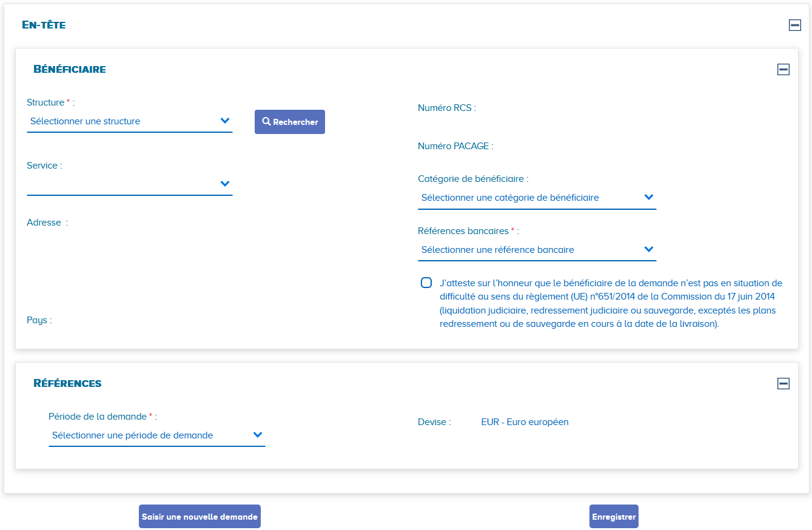Click the 'En-tête' heading
The width and height of the screenshot is (812, 530).
tap(44, 25)
